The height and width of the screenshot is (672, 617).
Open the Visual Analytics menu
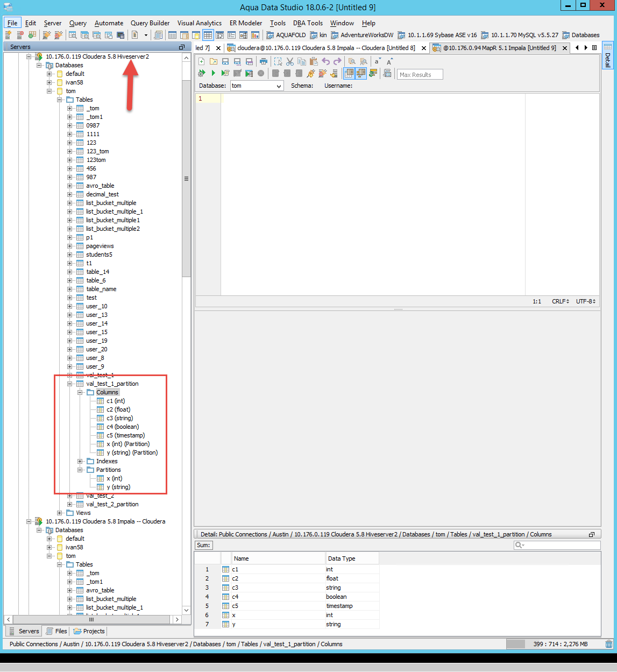[x=200, y=23]
